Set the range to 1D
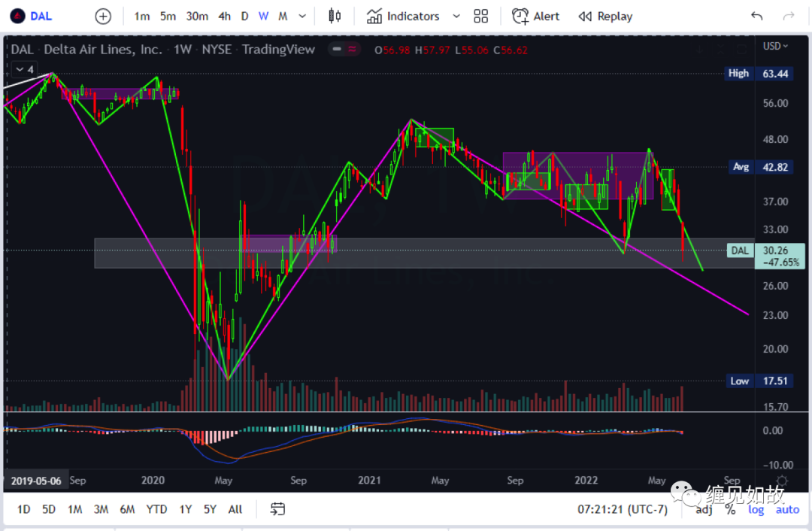 [23, 510]
